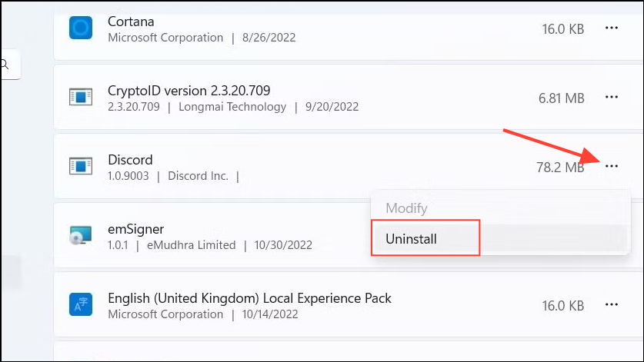The height and width of the screenshot is (362, 644).
Task: Click the CryptoID app icon
Action: [x=81, y=97]
